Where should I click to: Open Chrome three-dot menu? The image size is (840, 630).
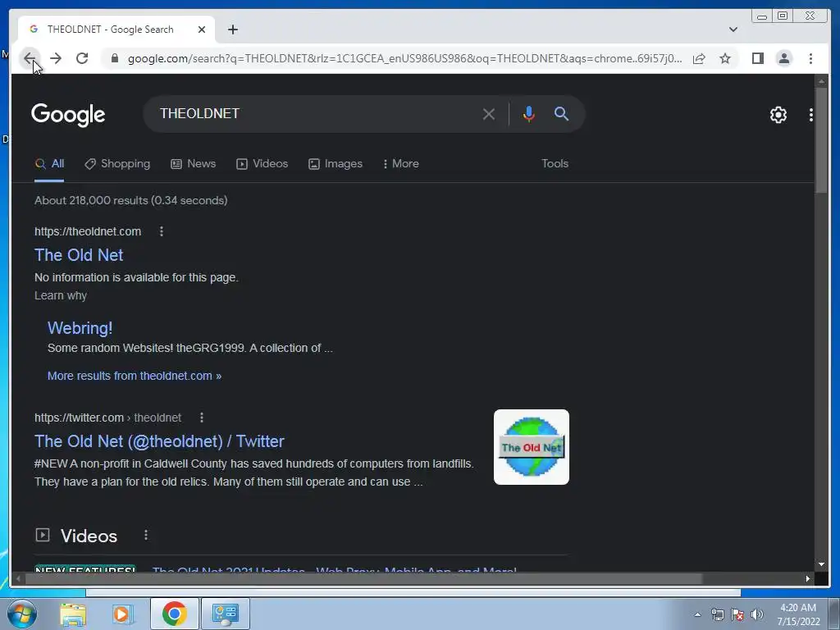810,58
